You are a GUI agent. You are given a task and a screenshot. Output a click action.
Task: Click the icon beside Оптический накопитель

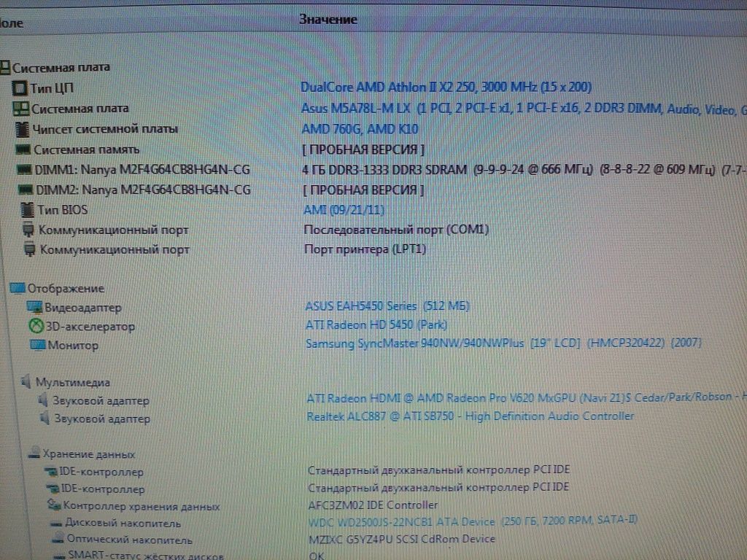point(58,539)
